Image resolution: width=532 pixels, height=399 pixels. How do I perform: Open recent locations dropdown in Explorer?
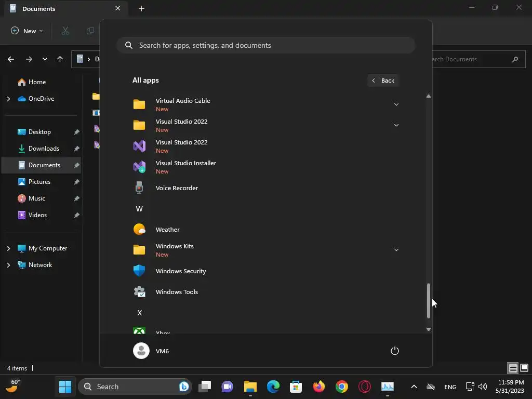click(45, 59)
